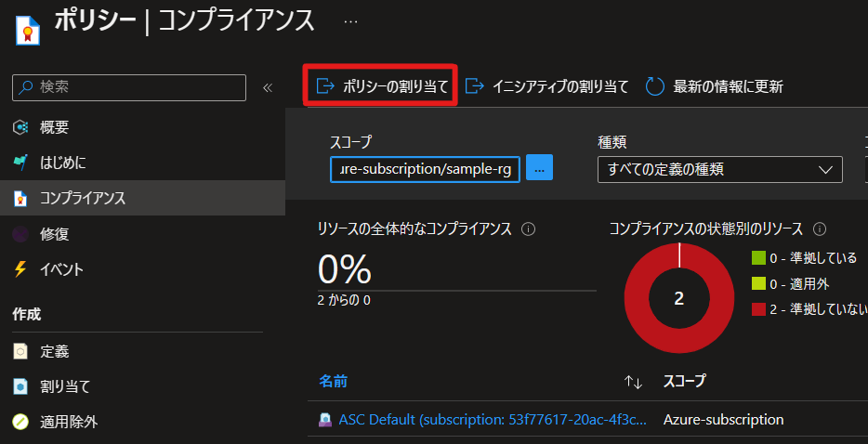Focus the 検索 search field
868x444 pixels.
pyautogui.click(x=129, y=87)
